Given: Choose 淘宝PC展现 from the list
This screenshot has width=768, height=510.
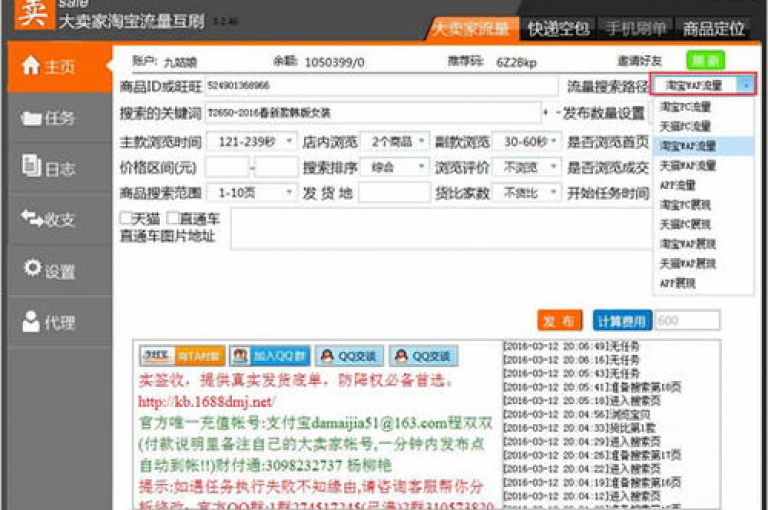Looking at the screenshot, I should click(703, 205).
